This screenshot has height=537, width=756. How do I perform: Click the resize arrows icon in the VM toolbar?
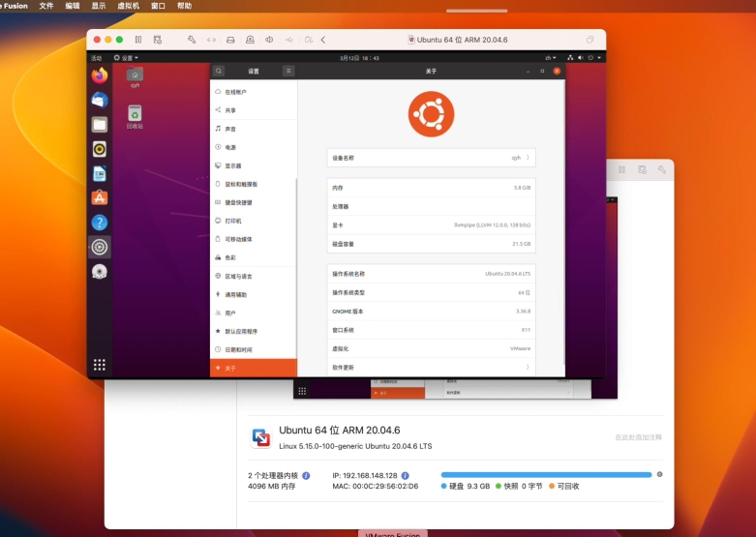(211, 40)
